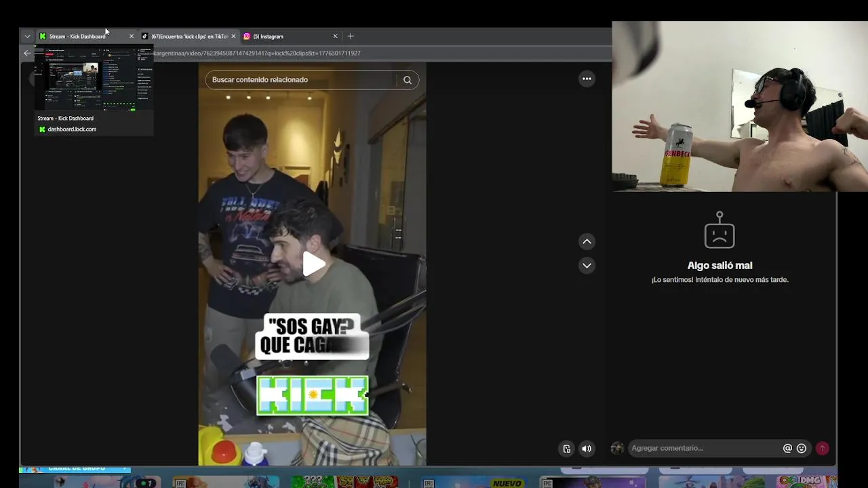Toggle the auto-scroll icon beside volume
The height and width of the screenshot is (488, 868).
[x=567, y=448]
